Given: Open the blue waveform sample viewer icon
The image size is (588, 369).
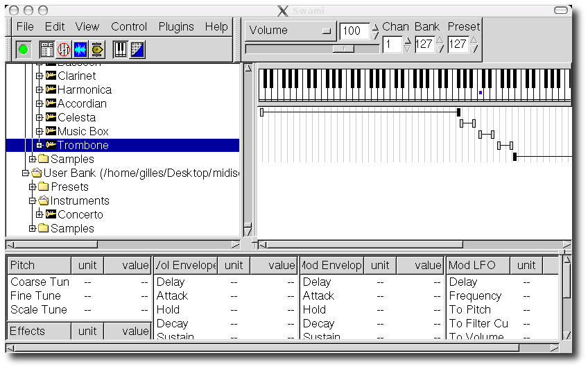Looking at the screenshot, I should tap(80, 49).
